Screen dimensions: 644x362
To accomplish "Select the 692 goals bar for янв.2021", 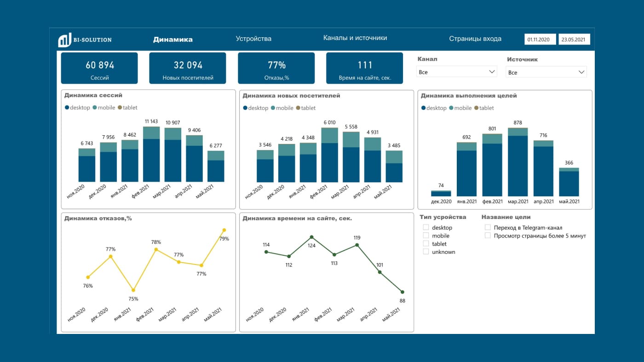I will click(467, 169).
